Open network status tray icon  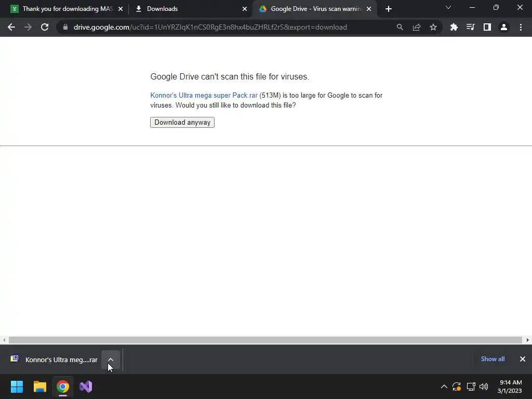[x=471, y=387]
